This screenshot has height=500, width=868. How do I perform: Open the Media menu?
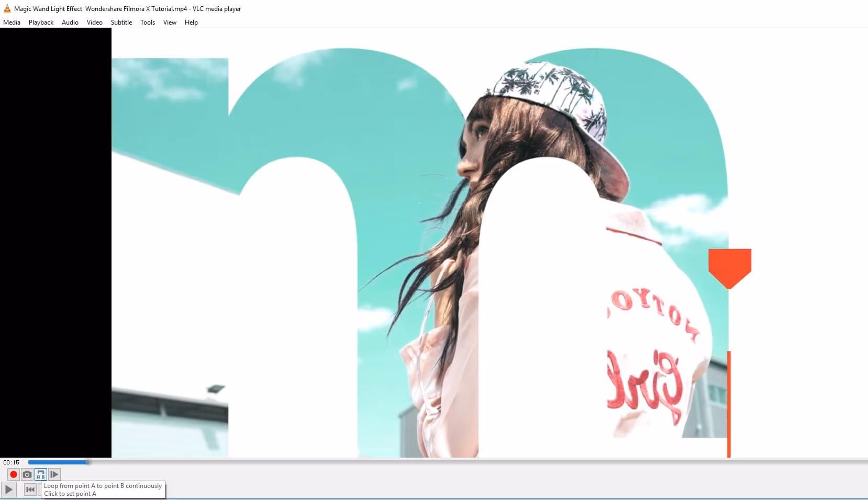(x=12, y=22)
